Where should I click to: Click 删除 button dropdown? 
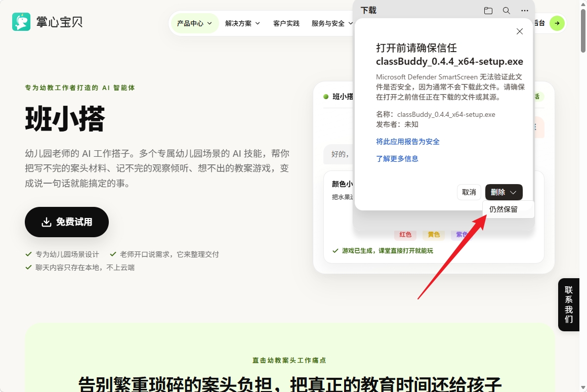tap(504, 192)
